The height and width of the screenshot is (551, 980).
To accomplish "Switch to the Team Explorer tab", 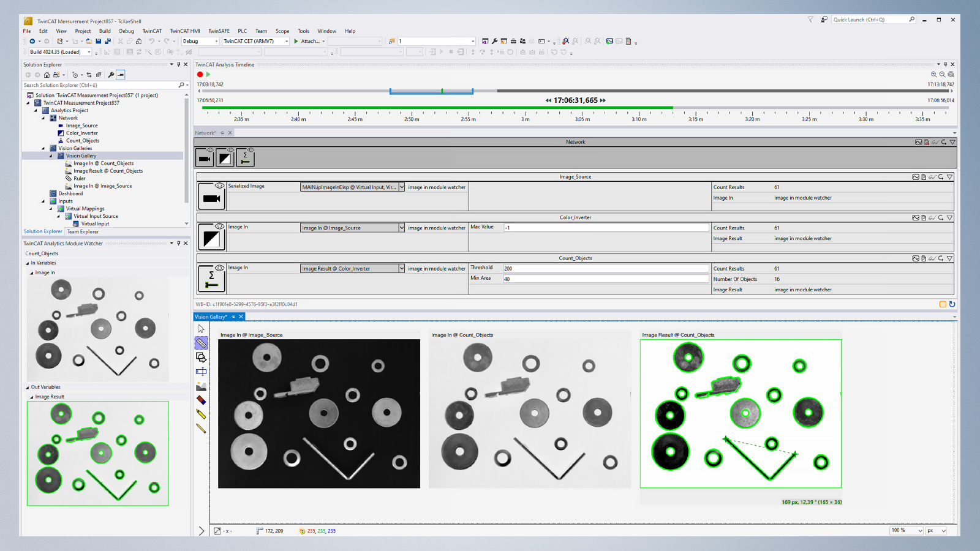I will 83,232.
